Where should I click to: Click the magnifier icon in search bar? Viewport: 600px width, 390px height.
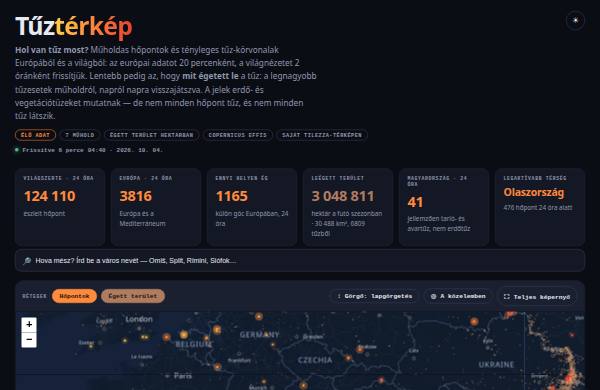(x=27, y=261)
